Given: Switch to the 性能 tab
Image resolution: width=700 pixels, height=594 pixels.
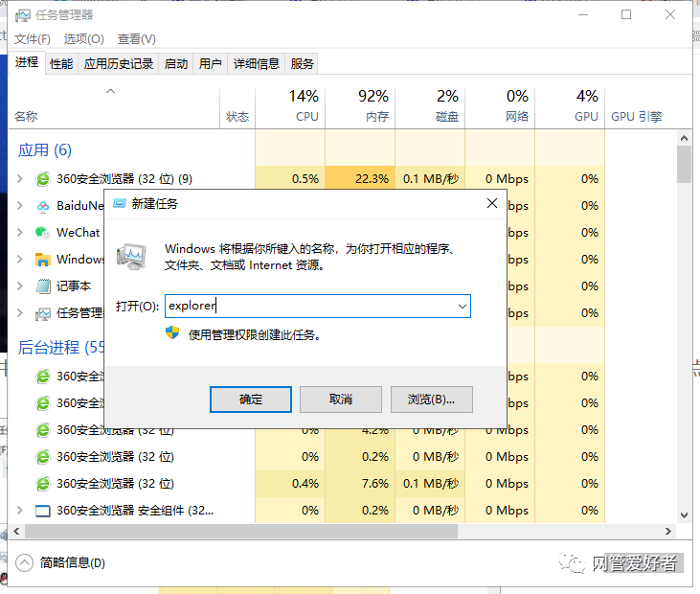Looking at the screenshot, I should click(x=61, y=64).
